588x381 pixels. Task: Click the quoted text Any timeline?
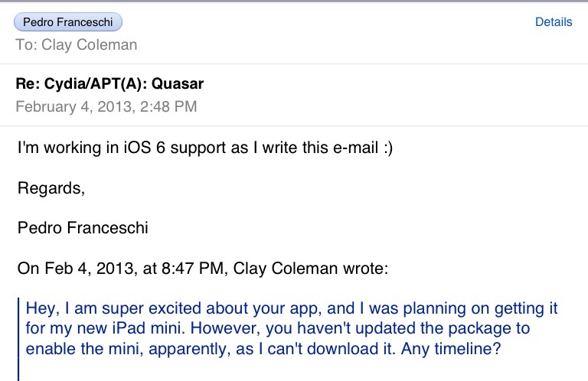[x=451, y=349]
